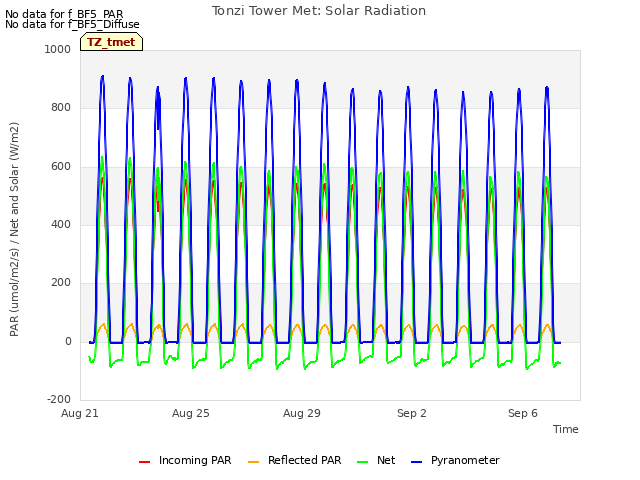640x480 pixels.
Task: Click the Aug 25 x-axis tick label
Action: click(x=191, y=413)
